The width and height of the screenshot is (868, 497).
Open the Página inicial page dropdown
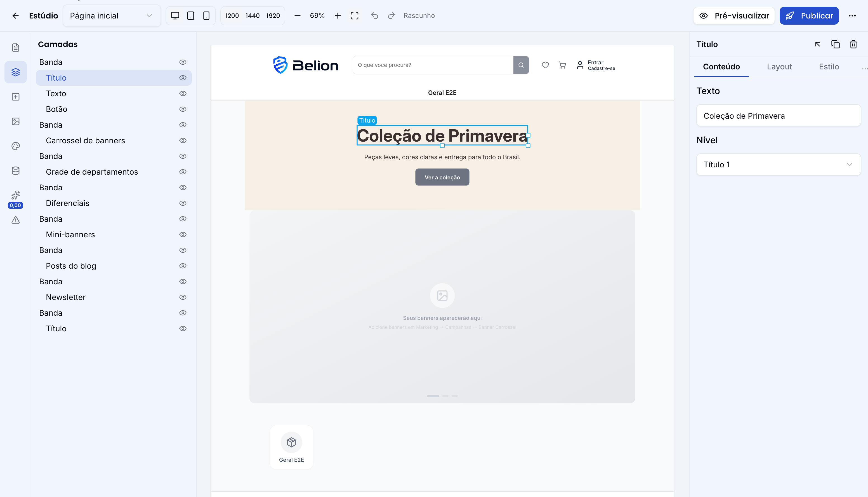pyautogui.click(x=112, y=16)
